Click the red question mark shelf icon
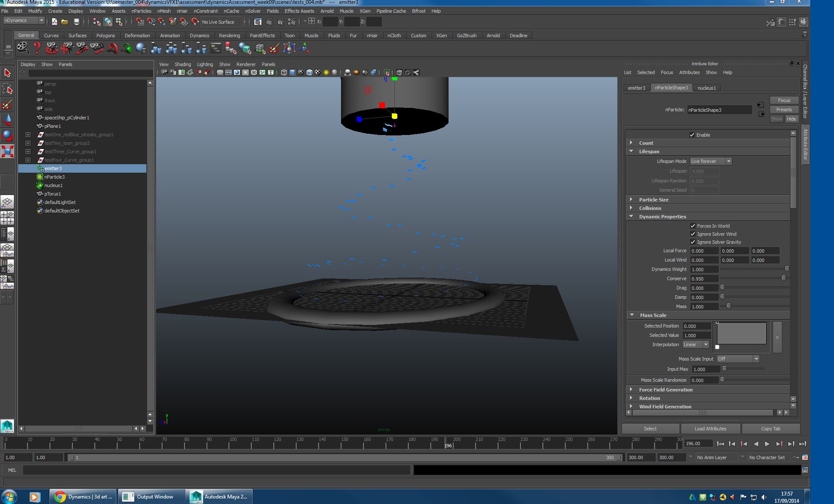Screen dimensions: 834x504 click(x=37, y=48)
